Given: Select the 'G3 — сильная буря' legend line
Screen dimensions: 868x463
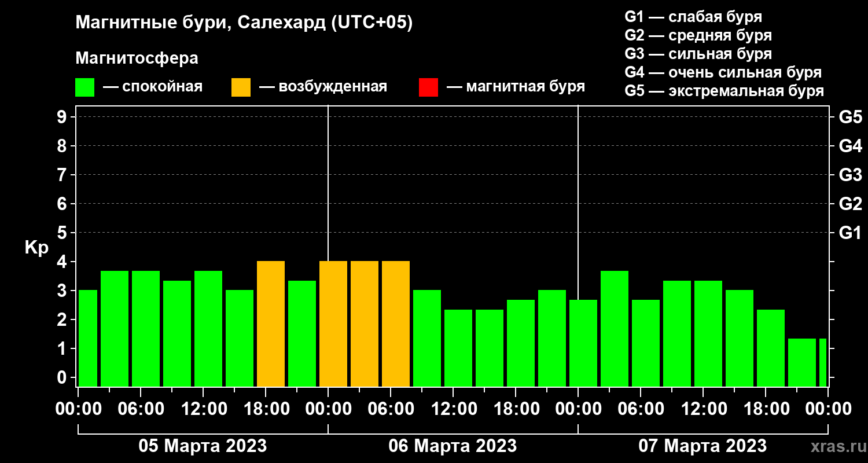Looking at the screenshot, I should click(698, 54).
